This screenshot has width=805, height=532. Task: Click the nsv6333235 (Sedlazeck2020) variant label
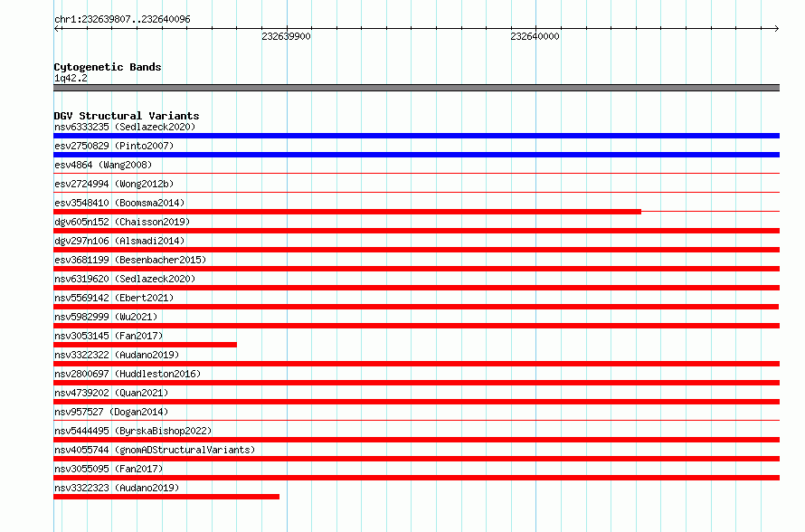click(125, 127)
